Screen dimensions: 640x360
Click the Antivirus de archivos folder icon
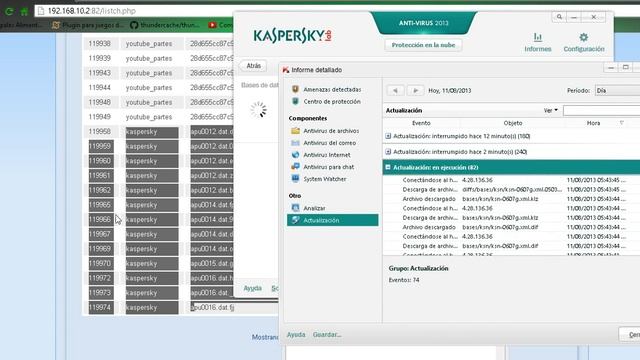click(x=295, y=131)
